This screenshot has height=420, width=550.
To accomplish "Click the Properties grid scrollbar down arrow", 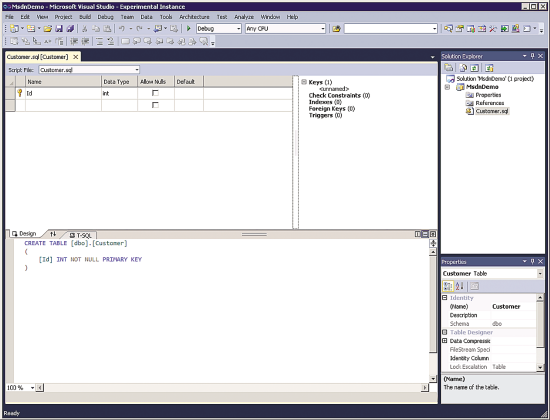I will pyautogui.click(x=540, y=367).
